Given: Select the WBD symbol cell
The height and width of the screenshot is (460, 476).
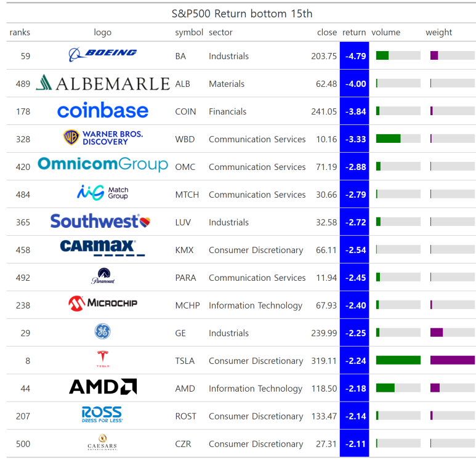Looking at the screenshot, I should click(185, 139).
